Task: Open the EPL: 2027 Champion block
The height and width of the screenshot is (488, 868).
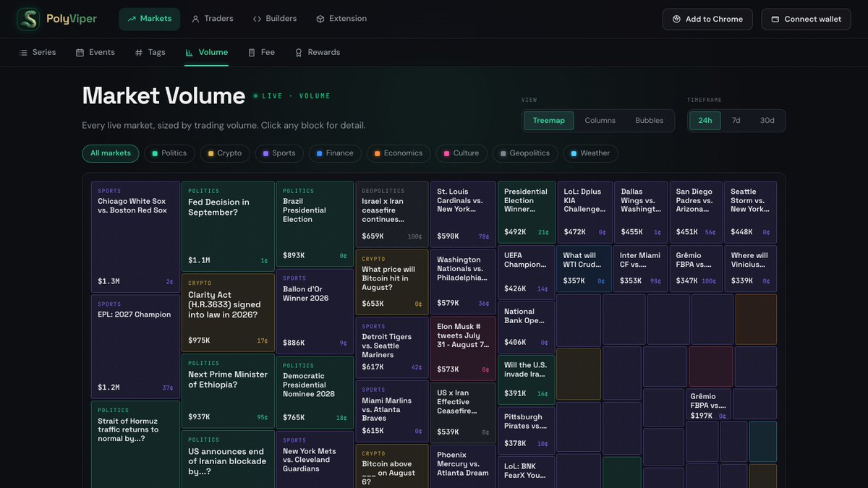Action: click(135, 346)
